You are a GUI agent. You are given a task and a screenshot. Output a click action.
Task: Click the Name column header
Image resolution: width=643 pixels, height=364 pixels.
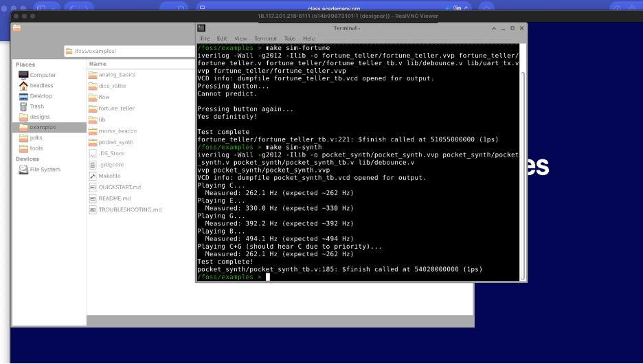click(97, 64)
